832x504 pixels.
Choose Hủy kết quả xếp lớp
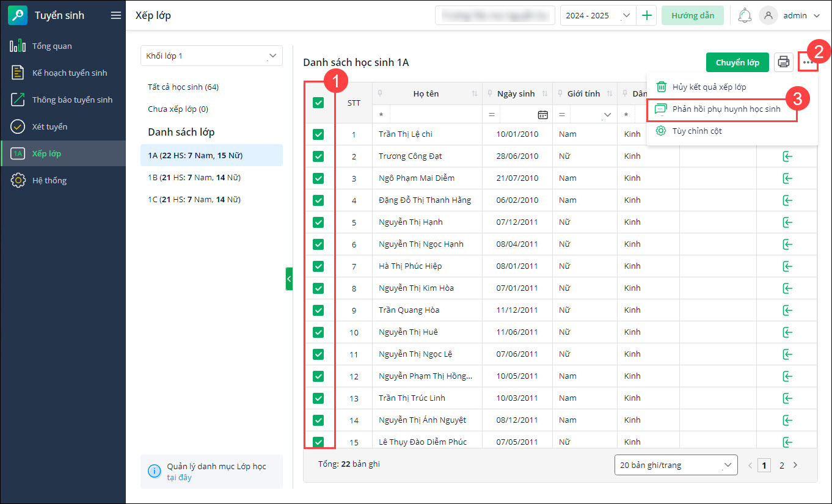point(732,87)
